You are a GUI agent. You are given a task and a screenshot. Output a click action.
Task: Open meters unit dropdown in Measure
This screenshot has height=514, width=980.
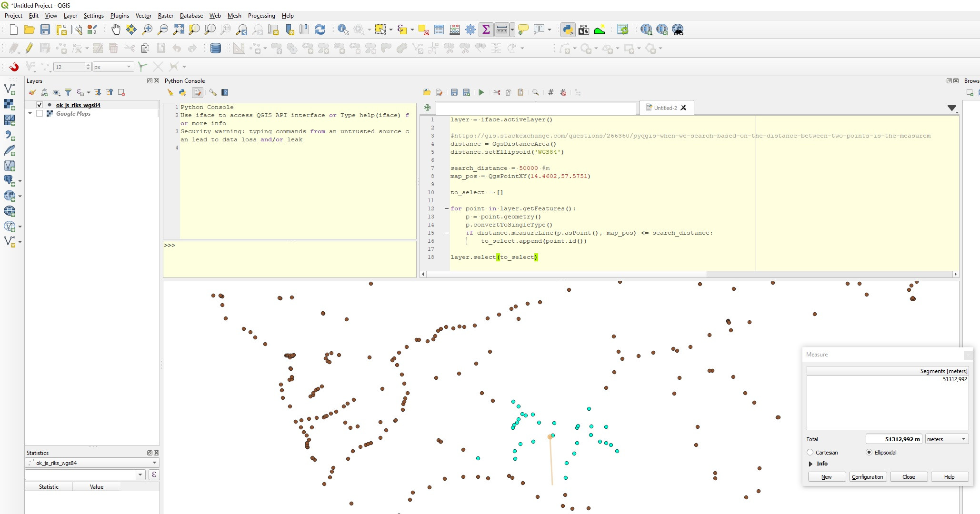[947, 439]
